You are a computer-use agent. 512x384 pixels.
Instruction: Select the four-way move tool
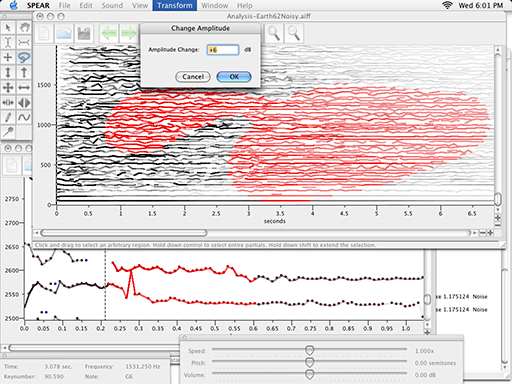tap(8, 87)
